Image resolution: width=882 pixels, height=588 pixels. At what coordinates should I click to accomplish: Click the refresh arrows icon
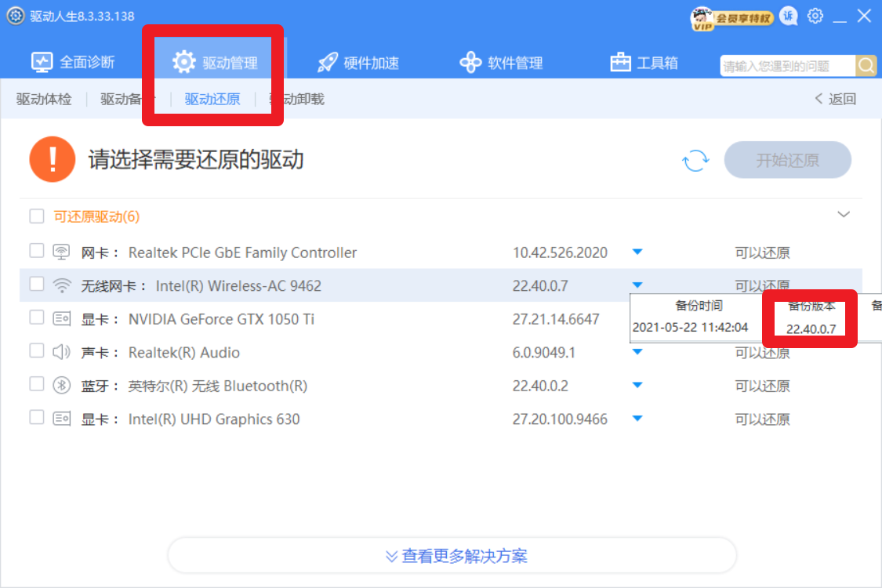(x=696, y=161)
